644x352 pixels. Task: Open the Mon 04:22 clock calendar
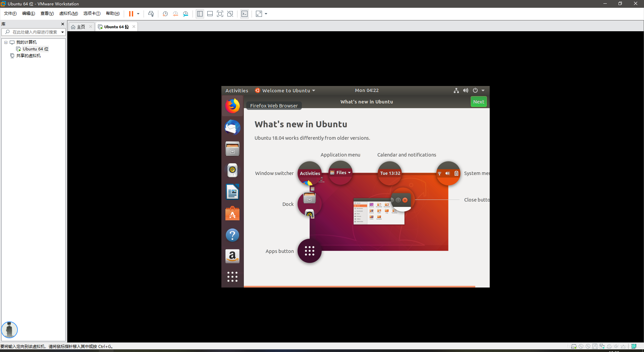click(x=367, y=90)
